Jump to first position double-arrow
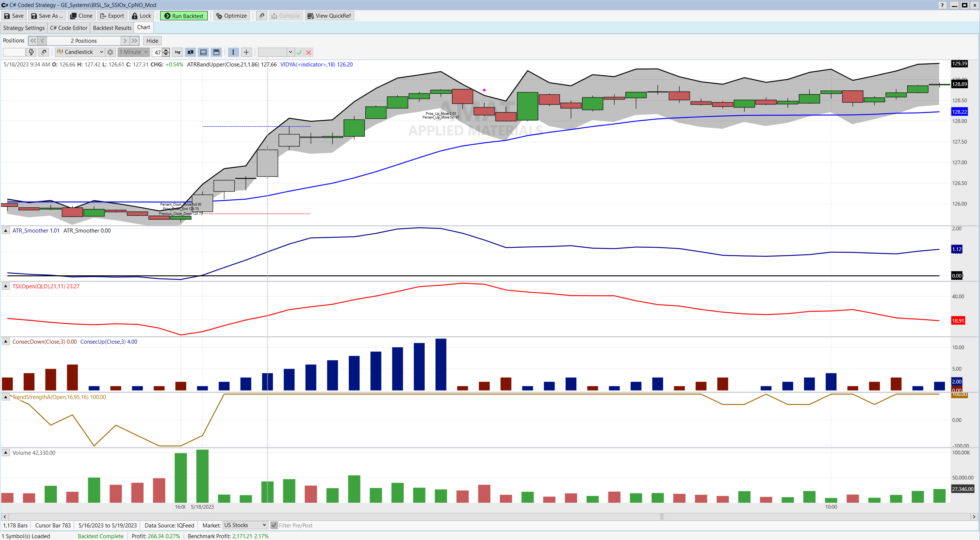Viewport: 980px width, 540px height. (33, 41)
